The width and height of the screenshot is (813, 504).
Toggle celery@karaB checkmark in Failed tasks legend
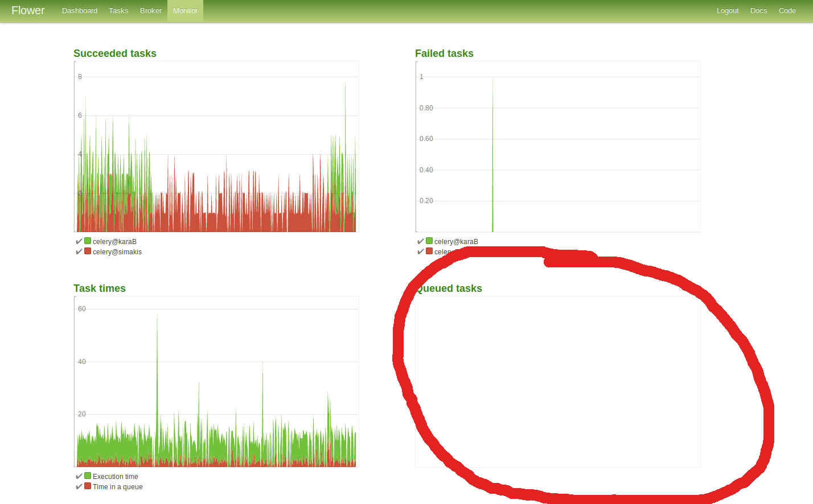(421, 242)
